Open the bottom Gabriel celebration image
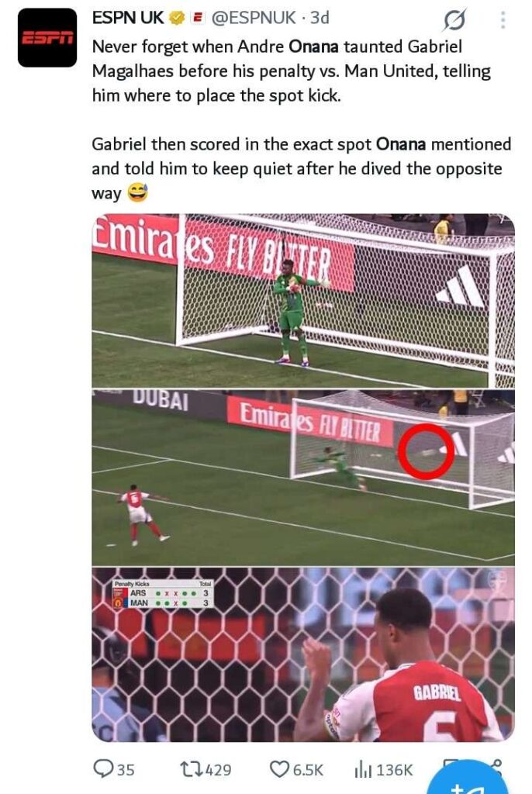 pos(303,654)
